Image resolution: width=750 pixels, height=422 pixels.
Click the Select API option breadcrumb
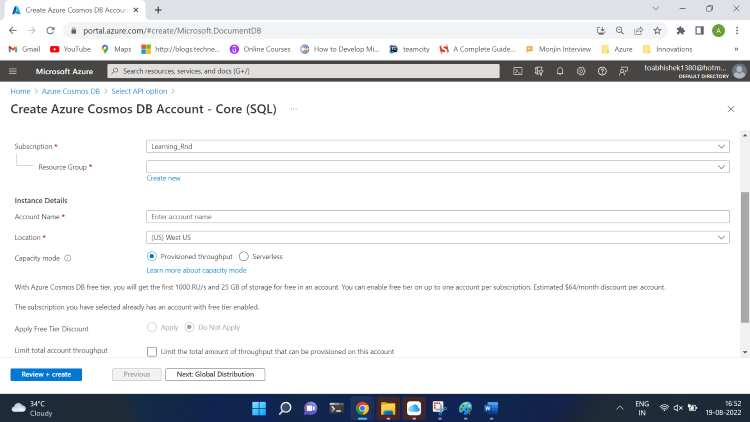pyautogui.click(x=139, y=91)
